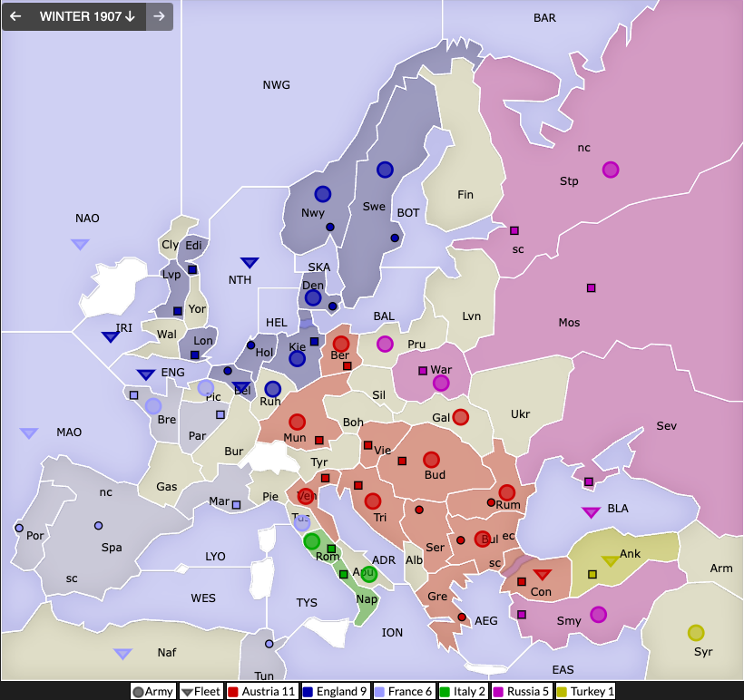
Task: Select the Austrian army in Rumania
Action: [x=507, y=492]
